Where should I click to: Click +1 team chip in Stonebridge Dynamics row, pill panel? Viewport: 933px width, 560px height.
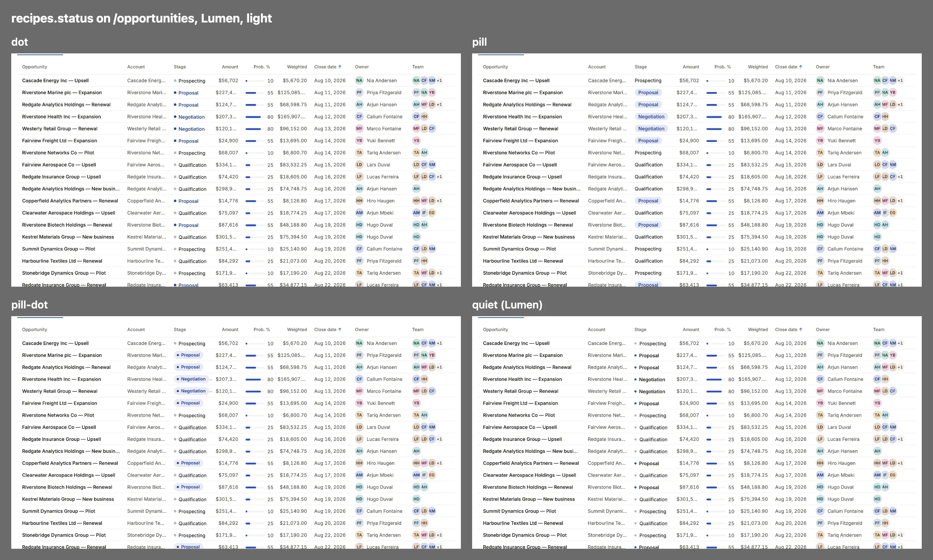(x=900, y=273)
